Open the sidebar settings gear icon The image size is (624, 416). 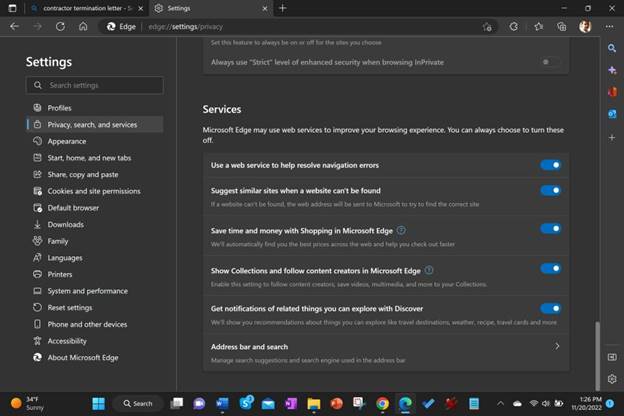612,379
